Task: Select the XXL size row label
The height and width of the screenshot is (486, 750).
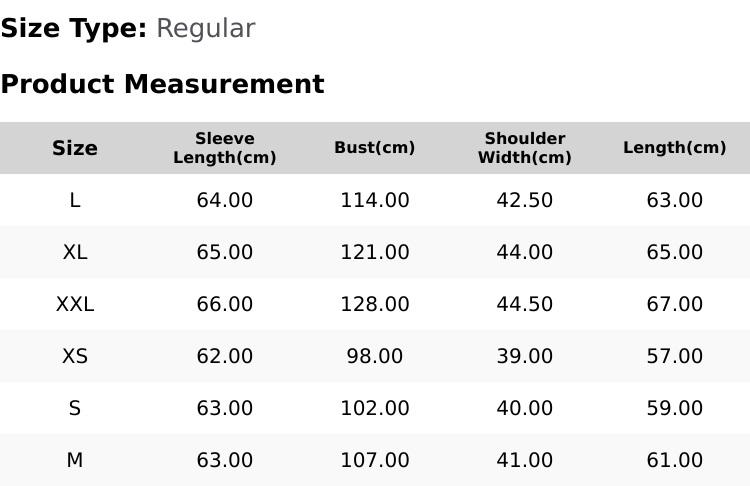Action: tap(75, 304)
